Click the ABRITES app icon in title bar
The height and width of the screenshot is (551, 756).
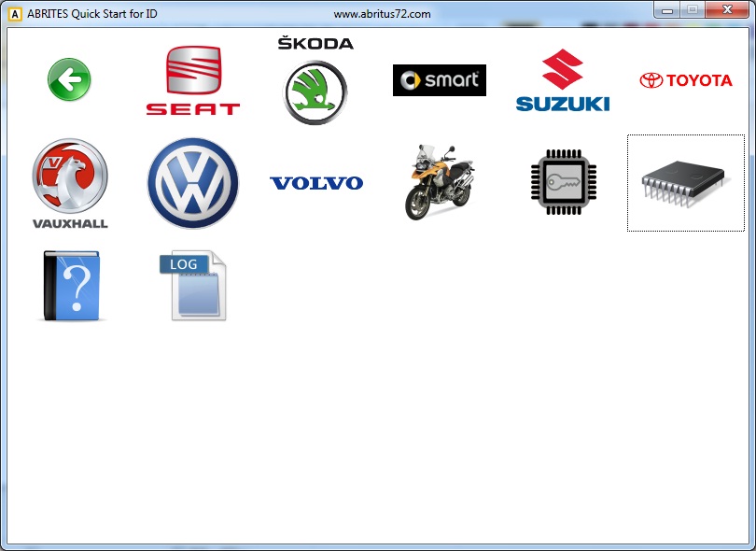pos(15,14)
